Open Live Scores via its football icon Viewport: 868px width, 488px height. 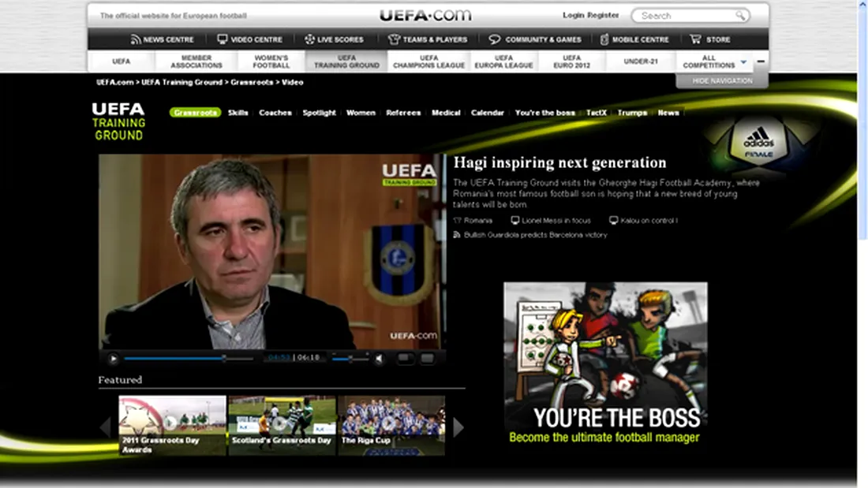(309, 39)
